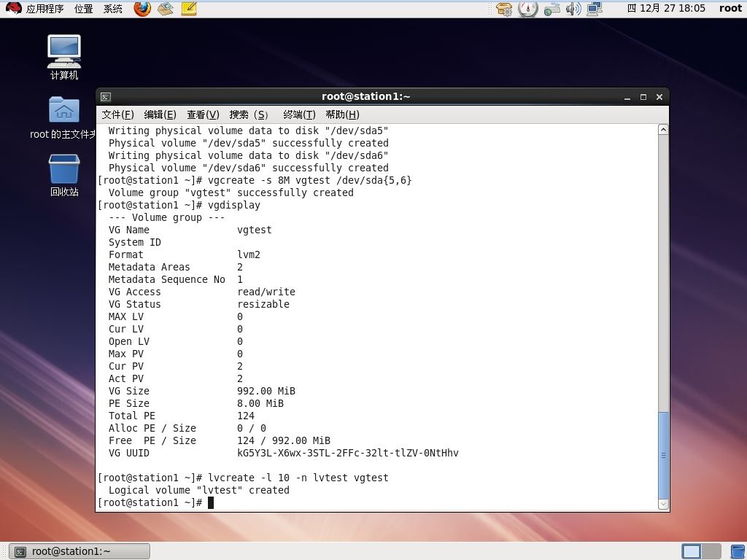Open the volume speaker icon
Screen dimensions: 747x560
573,9
